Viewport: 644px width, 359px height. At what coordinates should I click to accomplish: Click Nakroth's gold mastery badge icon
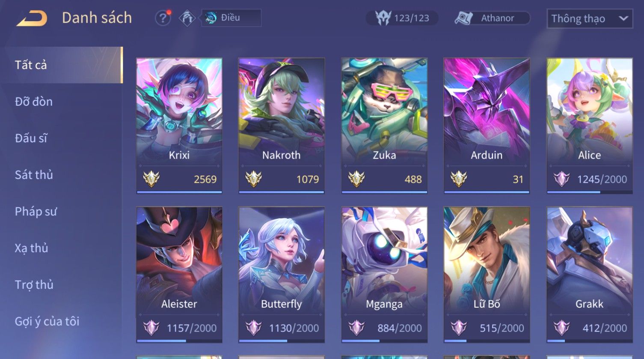point(253,179)
